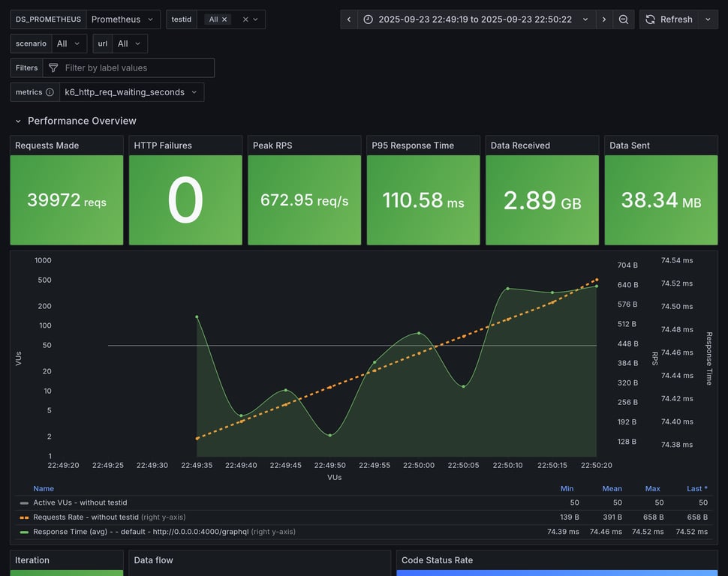Click the HTTP Failures 0 value
Viewport: 728px width, 576px height.
click(185, 200)
